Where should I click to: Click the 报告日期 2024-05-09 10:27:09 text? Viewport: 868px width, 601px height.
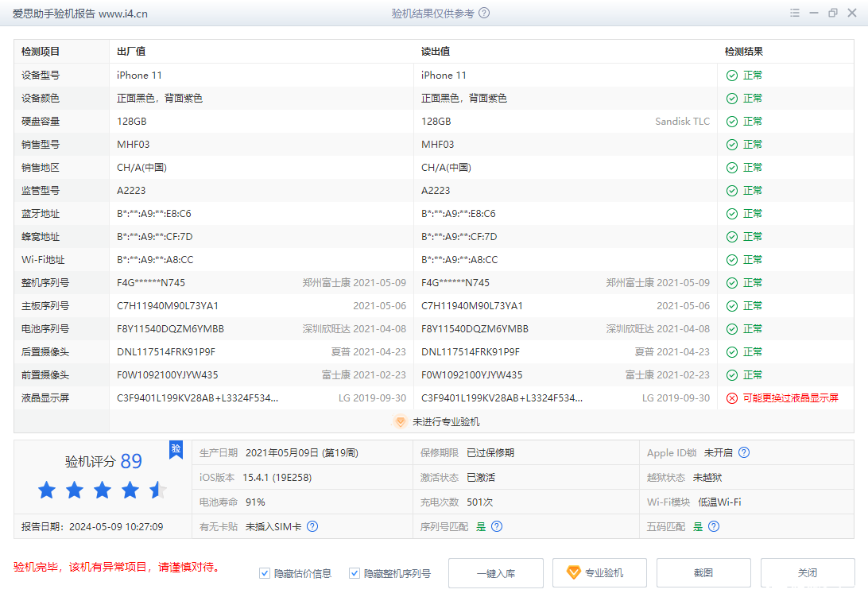(x=92, y=527)
